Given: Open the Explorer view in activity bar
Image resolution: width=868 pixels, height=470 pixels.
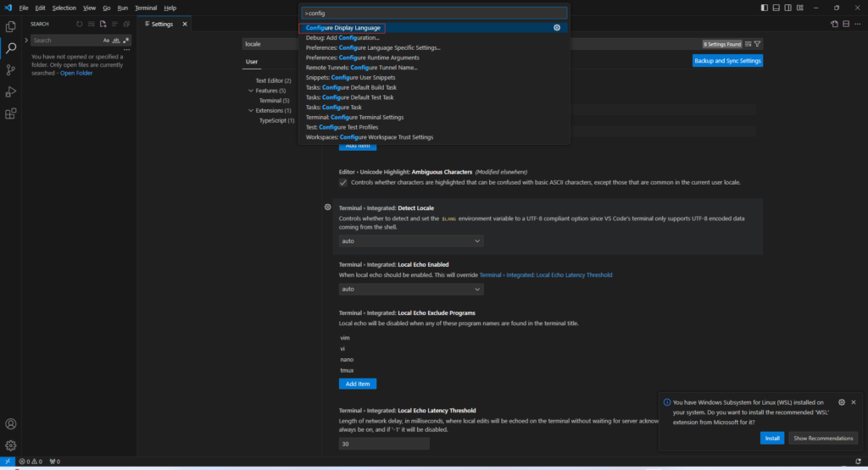Looking at the screenshot, I should [x=11, y=26].
